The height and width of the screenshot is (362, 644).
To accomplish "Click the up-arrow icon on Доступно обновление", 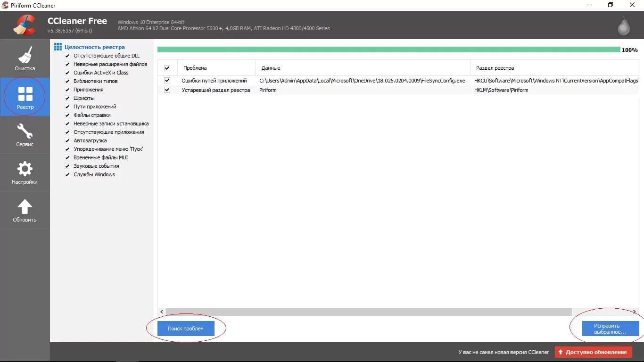I will pyautogui.click(x=561, y=352).
